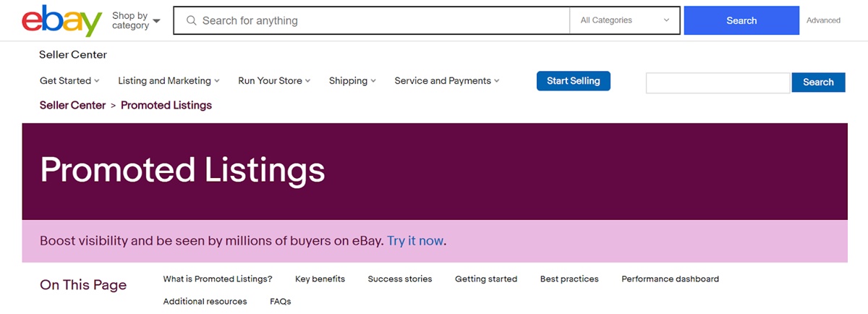Open the Advanced search link

click(823, 21)
